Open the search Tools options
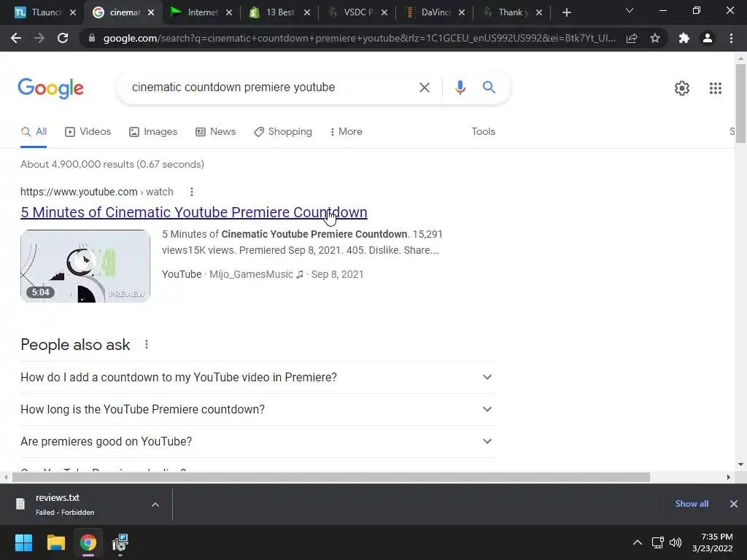Viewport: 747px width, 560px height. pyautogui.click(x=483, y=131)
